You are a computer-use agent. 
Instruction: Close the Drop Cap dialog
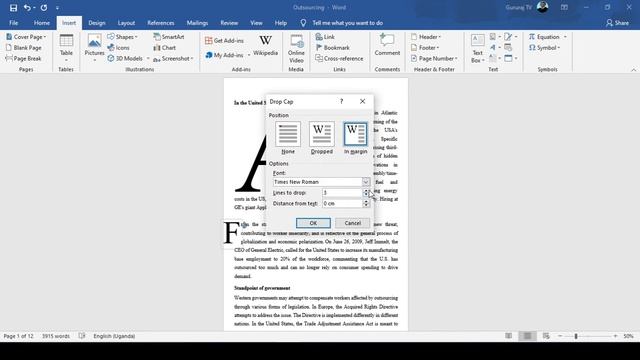point(362,101)
